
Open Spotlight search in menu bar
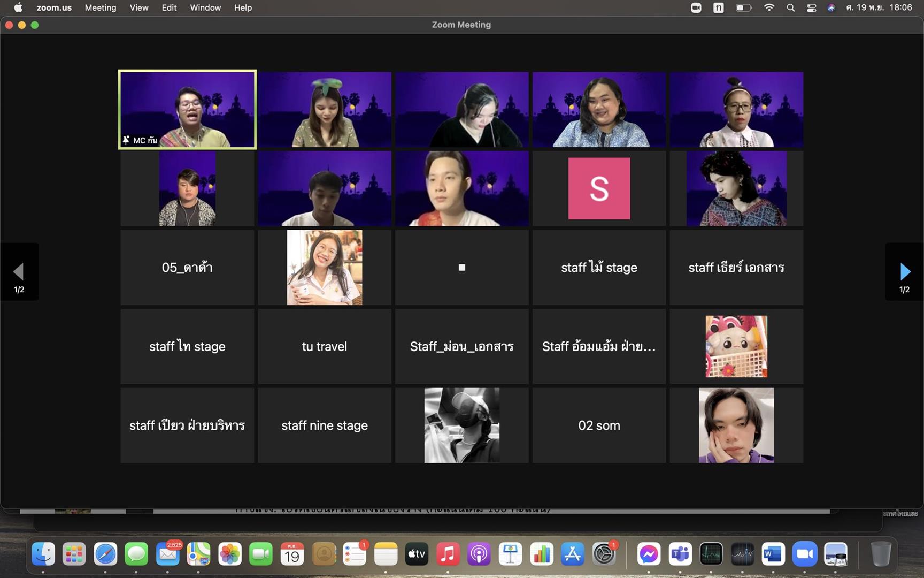790,7
